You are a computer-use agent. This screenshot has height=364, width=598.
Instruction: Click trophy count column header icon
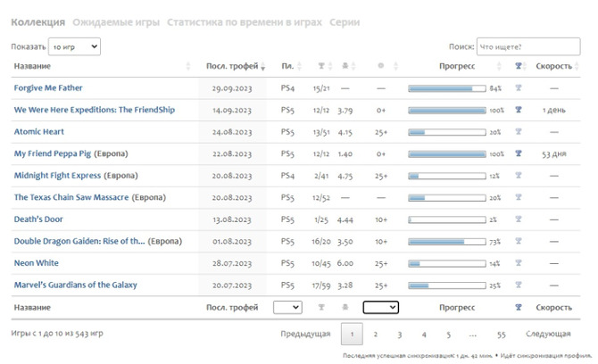pyautogui.click(x=322, y=66)
